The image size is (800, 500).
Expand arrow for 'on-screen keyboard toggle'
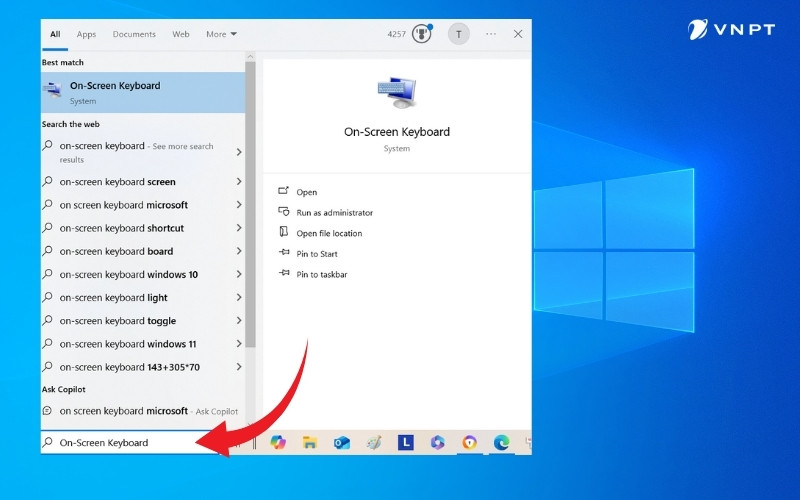[x=239, y=321]
